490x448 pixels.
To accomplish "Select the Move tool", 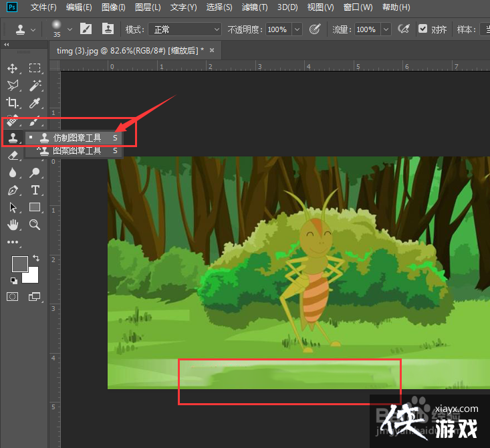I will point(13,68).
